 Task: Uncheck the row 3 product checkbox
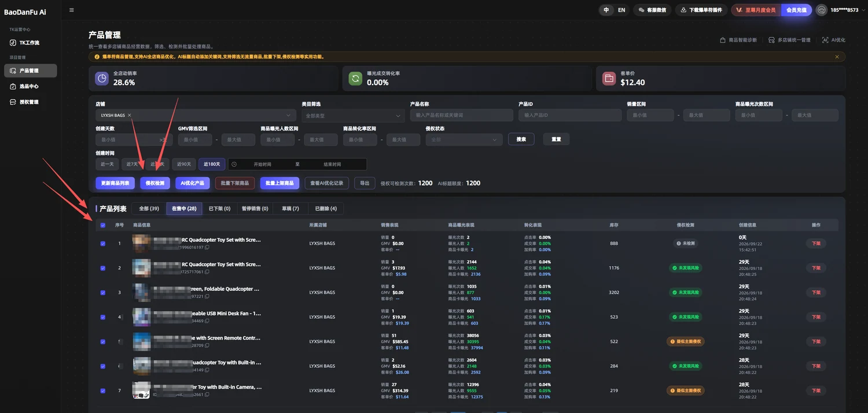click(x=103, y=293)
